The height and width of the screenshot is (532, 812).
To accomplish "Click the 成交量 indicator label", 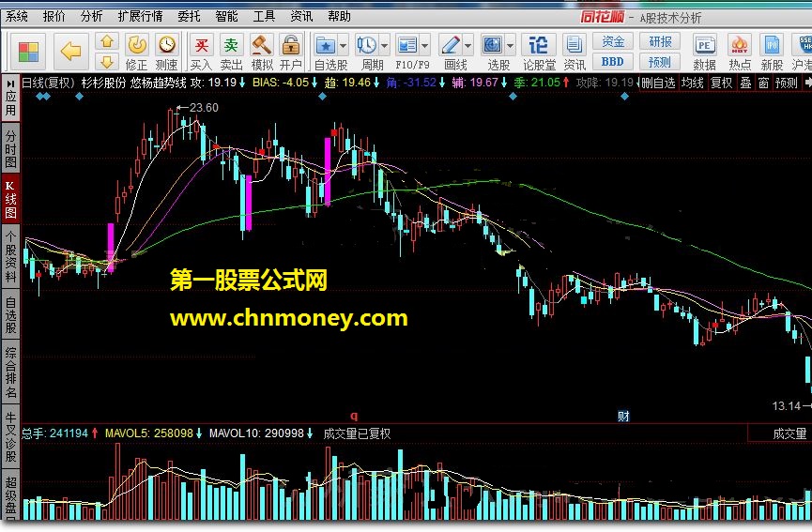I will click(789, 433).
